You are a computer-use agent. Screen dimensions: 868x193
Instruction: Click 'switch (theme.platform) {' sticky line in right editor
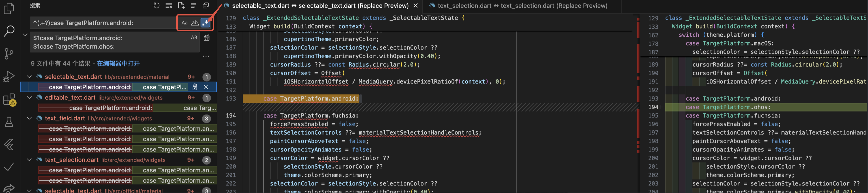[x=721, y=35]
